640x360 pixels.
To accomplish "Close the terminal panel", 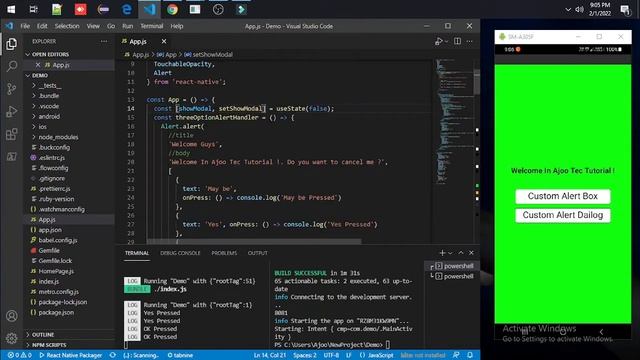I will coord(471,253).
